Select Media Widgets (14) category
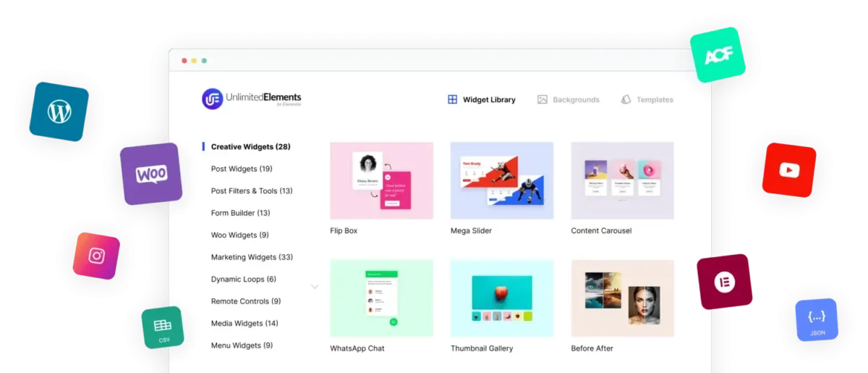The height and width of the screenshot is (373, 868). (x=244, y=324)
